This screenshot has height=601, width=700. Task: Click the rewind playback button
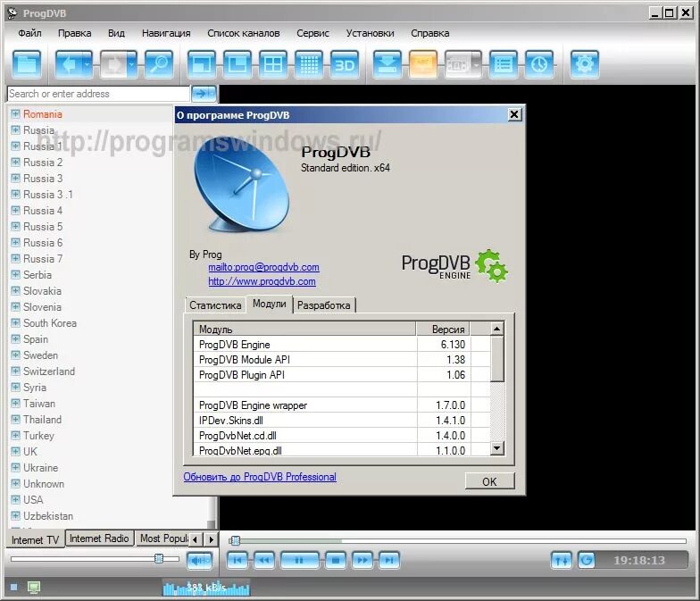click(x=264, y=560)
